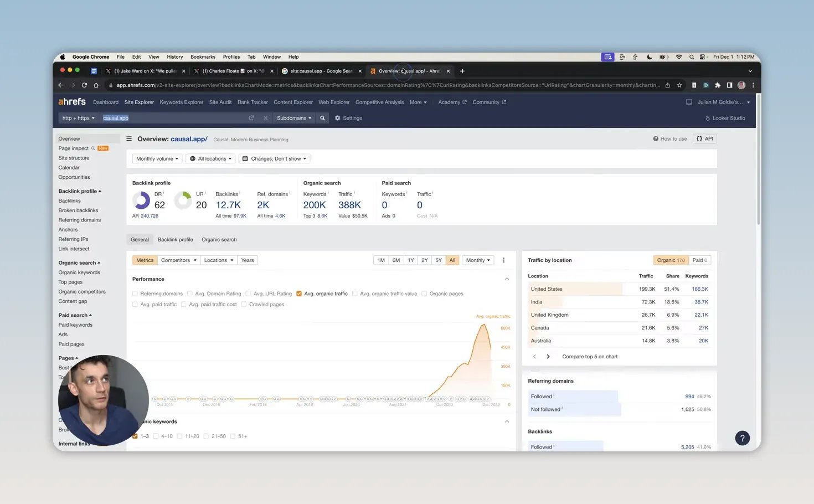Enable the Referring domains chart checkbox
This screenshot has height=504, width=814.
[135, 294]
